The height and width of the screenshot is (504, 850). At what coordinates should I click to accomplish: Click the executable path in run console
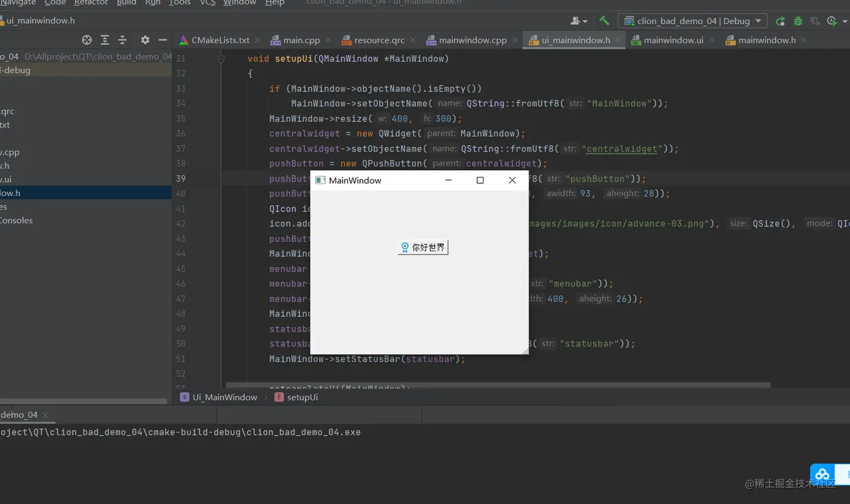(180, 433)
